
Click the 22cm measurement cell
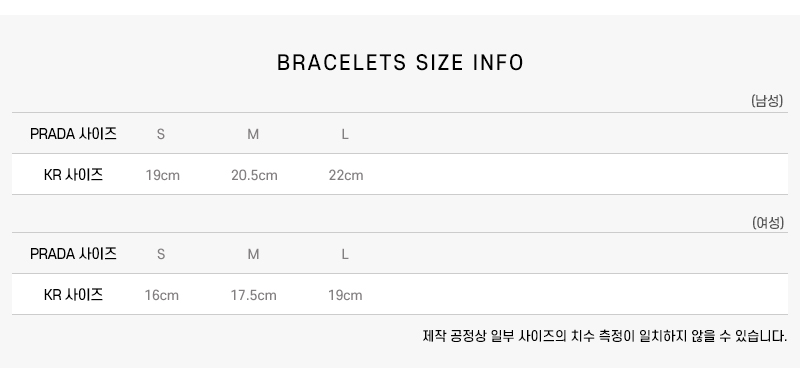[346, 175]
